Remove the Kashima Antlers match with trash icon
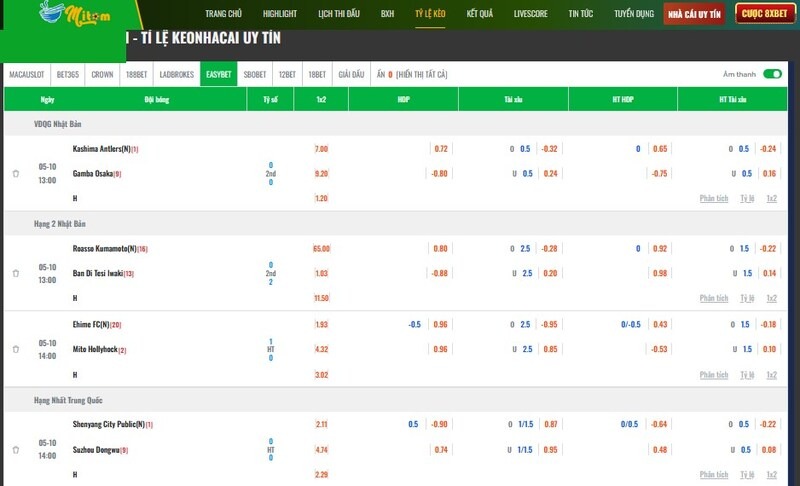The height and width of the screenshot is (486, 800). (16, 173)
